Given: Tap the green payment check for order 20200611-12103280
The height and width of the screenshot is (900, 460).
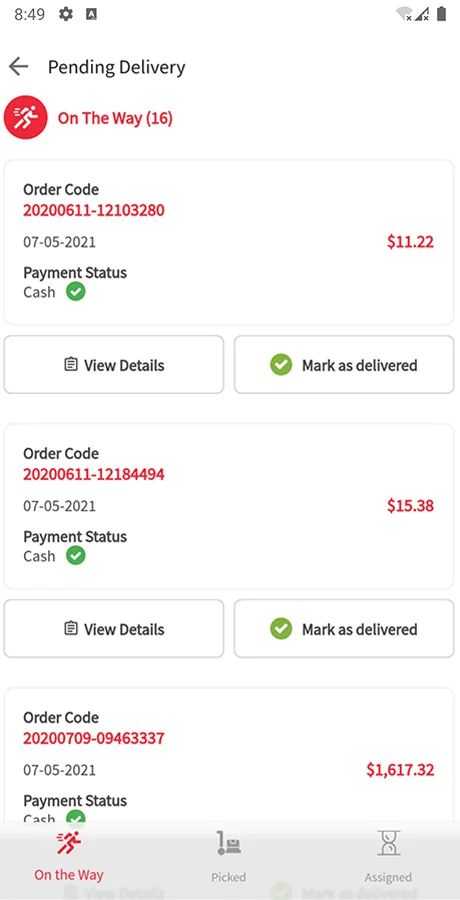Looking at the screenshot, I should click(x=76, y=292).
